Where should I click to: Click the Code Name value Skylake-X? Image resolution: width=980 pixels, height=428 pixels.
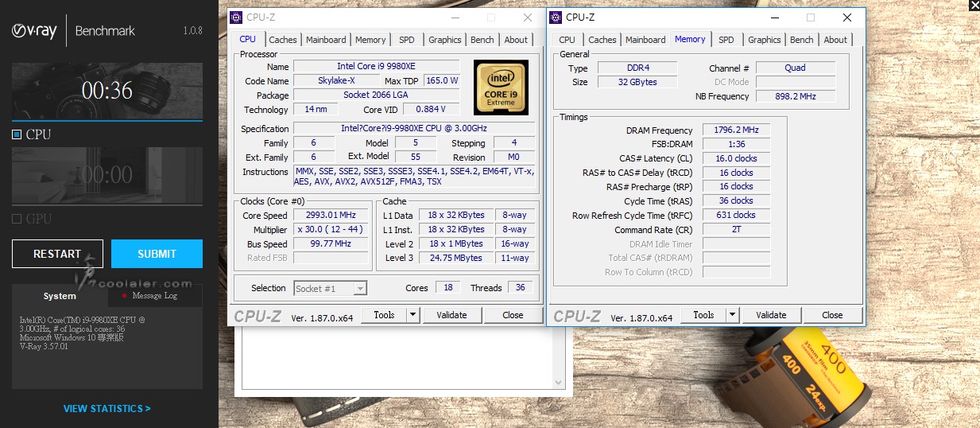(x=336, y=80)
